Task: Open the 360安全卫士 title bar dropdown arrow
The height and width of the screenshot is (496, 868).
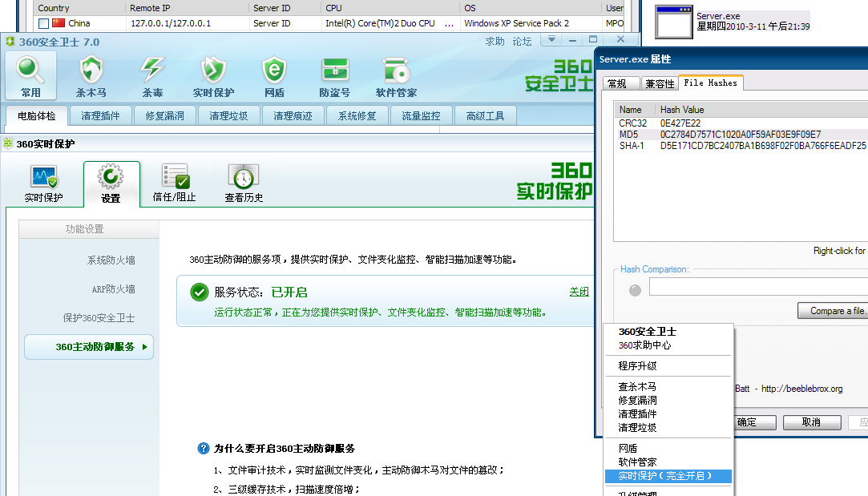Action: tap(551, 39)
